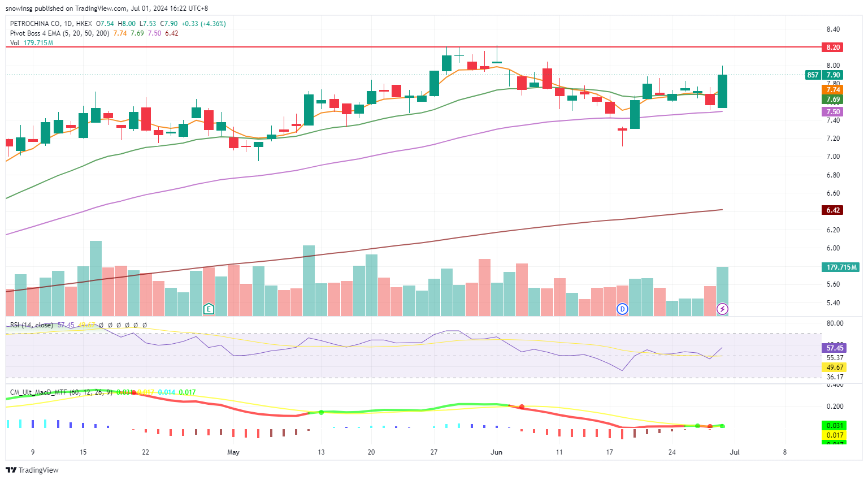Click the 7.00 price scale value
Image resolution: width=868 pixels, height=480 pixels.
pyautogui.click(x=833, y=157)
